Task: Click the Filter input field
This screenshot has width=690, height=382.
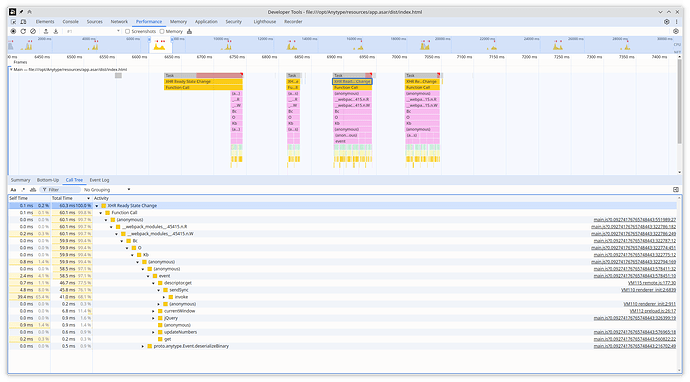Action: pyautogui.click(x=60, y=190)
